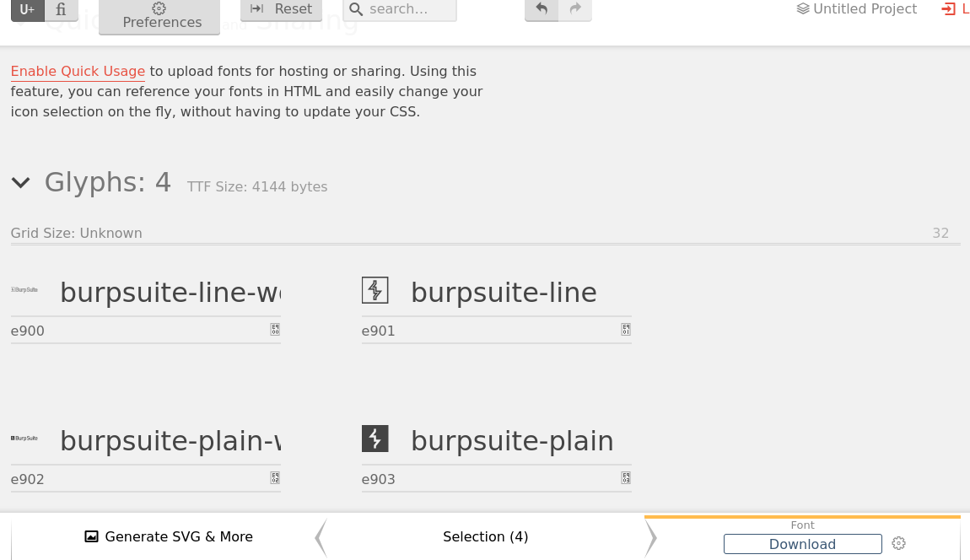The image size is (970, 560).
Task: Select the burpsuite-plain solid bolt glyph
Action: 375,439
